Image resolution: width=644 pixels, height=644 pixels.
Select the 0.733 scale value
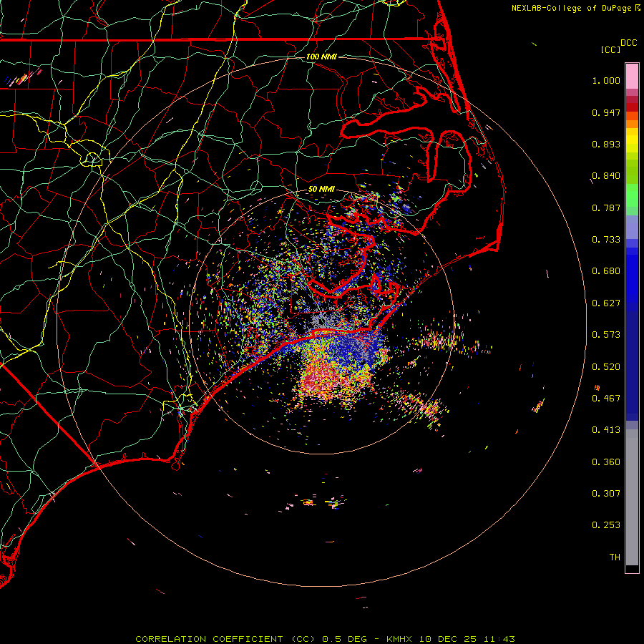coord(606,240)
